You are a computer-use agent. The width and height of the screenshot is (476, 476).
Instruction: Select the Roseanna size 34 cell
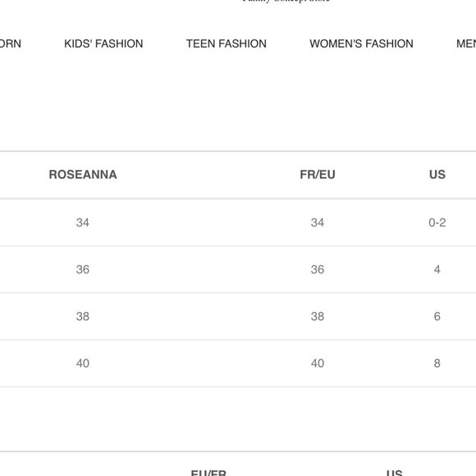[x=83, y=222]
